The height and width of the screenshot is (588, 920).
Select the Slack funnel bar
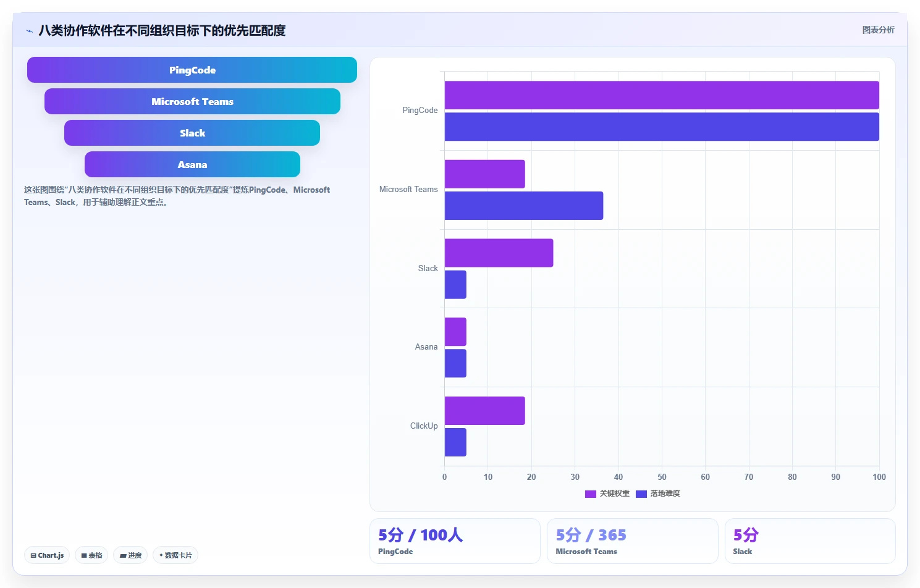point(192,133)
